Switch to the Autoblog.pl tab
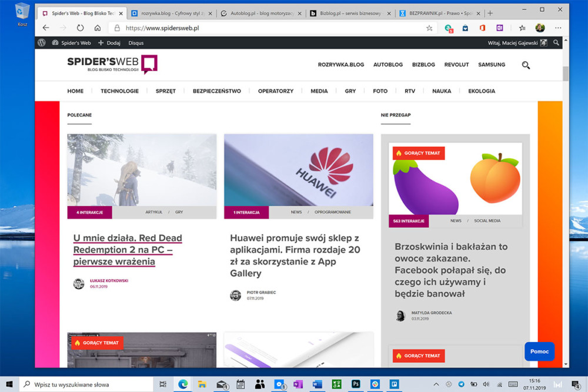 coord(261,14)
